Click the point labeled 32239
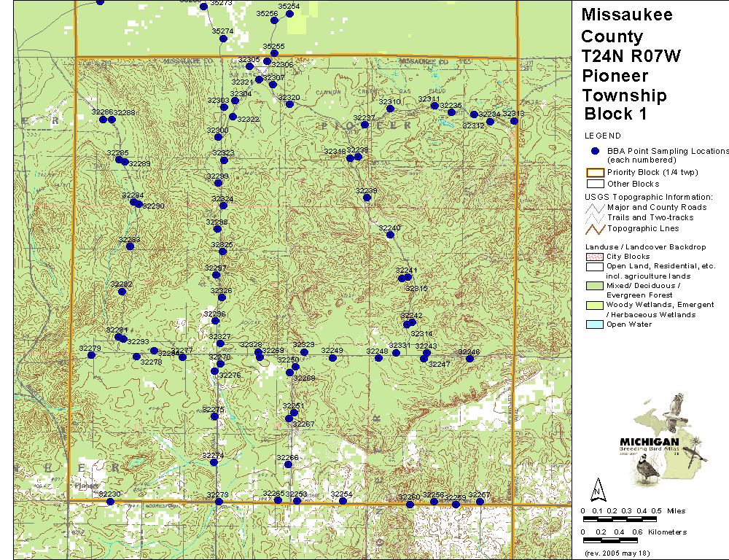 pos(367,198)
